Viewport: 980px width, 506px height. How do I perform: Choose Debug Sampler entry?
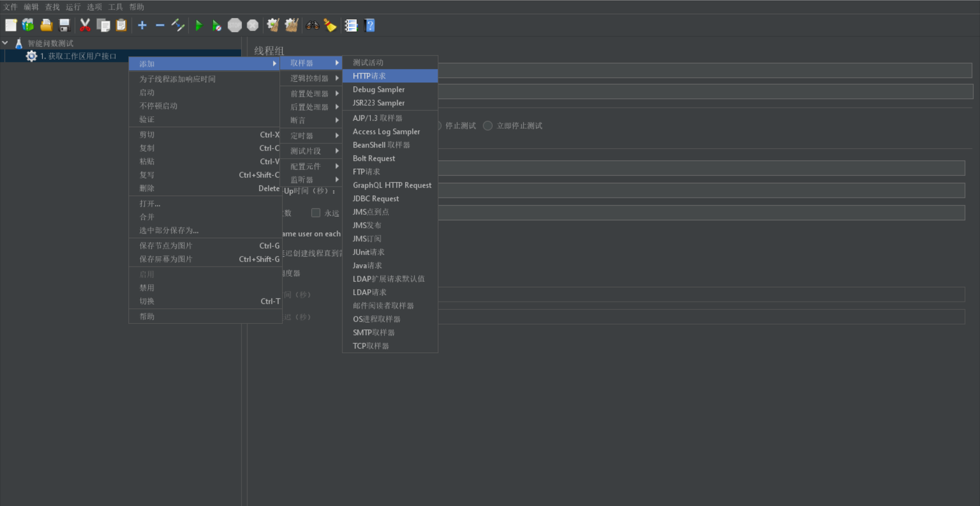click(390, 89)
